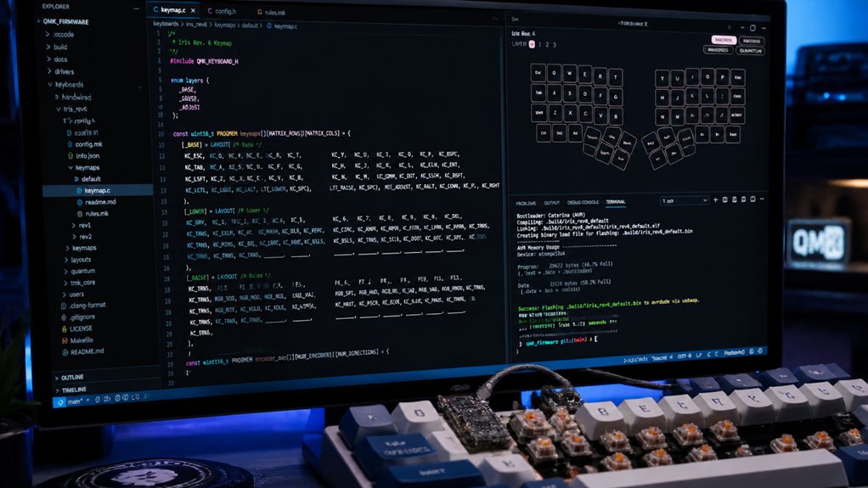Click the rules.mk tab's file icon

pos(260,12)
